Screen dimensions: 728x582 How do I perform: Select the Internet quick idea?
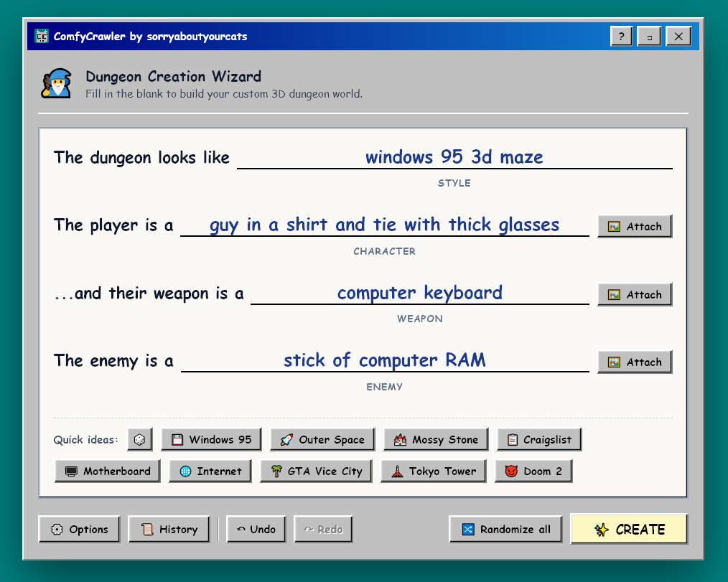(x=210, y=471)
